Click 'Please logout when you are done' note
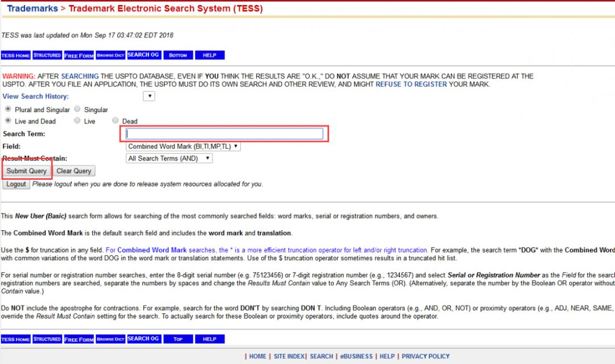The width and height of the screenshot is (615, 364). [147, 184]
